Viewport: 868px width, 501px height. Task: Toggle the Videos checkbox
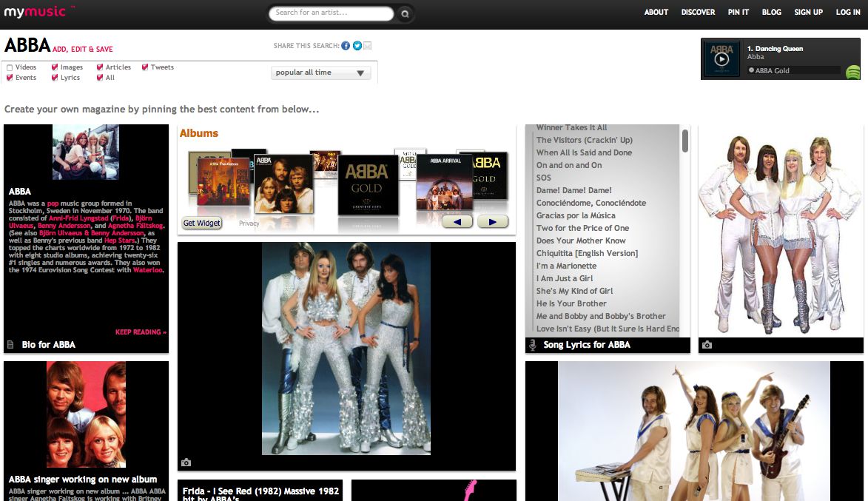pyautogui.click(x=10, y=67)
